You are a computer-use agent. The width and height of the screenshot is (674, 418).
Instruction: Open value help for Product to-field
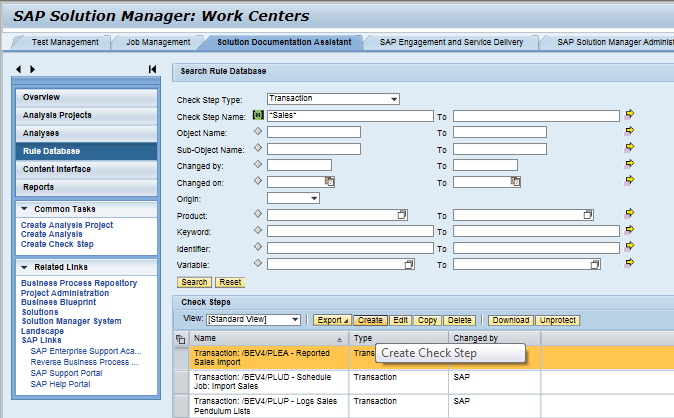pyautogui.click(x=588, y=215)
